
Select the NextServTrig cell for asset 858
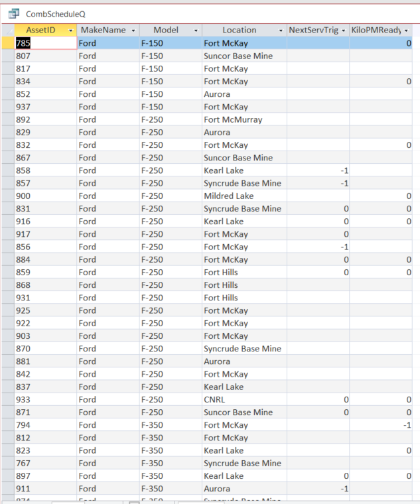[318, 170]
